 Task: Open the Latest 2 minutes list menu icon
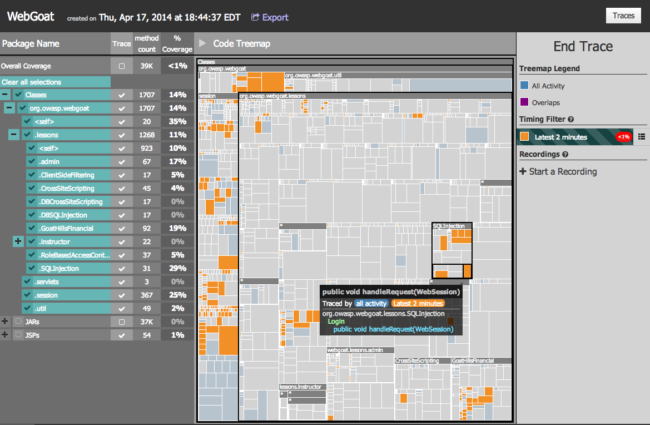click(641, 137)
